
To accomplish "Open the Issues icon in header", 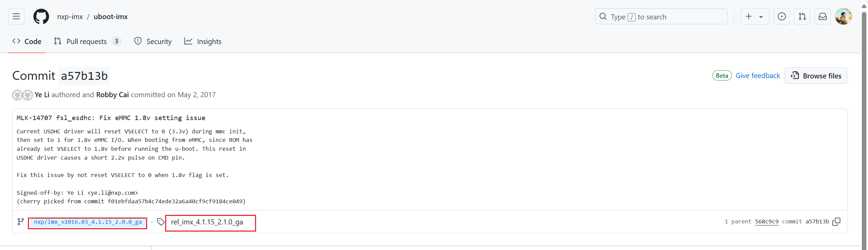I will pyautogui.click(x=782, y=16).
